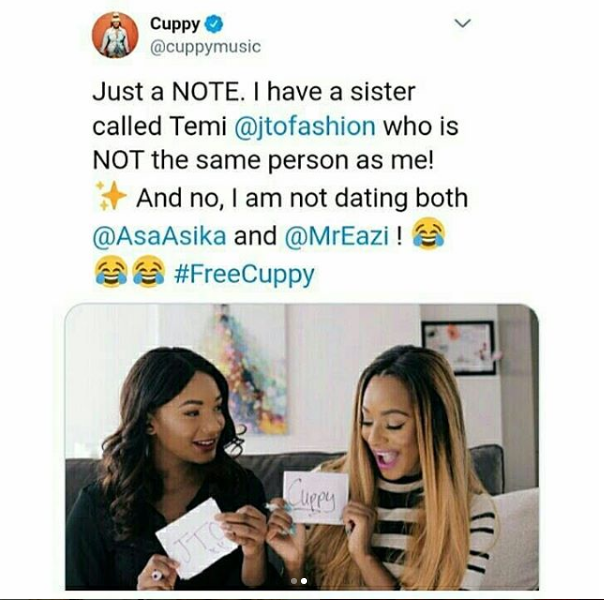Select the #FreeCuppy hashtag
The image size is (604, 600).
(244, 274)
